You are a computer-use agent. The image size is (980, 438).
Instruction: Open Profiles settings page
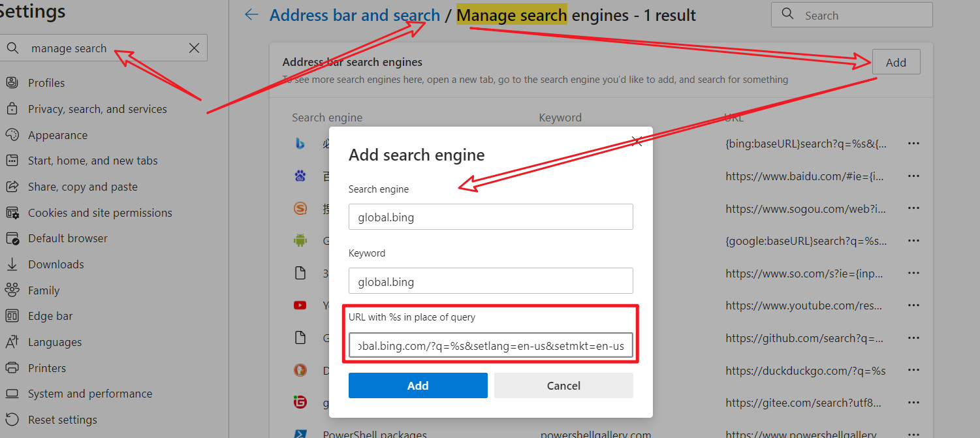tap(46, 83)
